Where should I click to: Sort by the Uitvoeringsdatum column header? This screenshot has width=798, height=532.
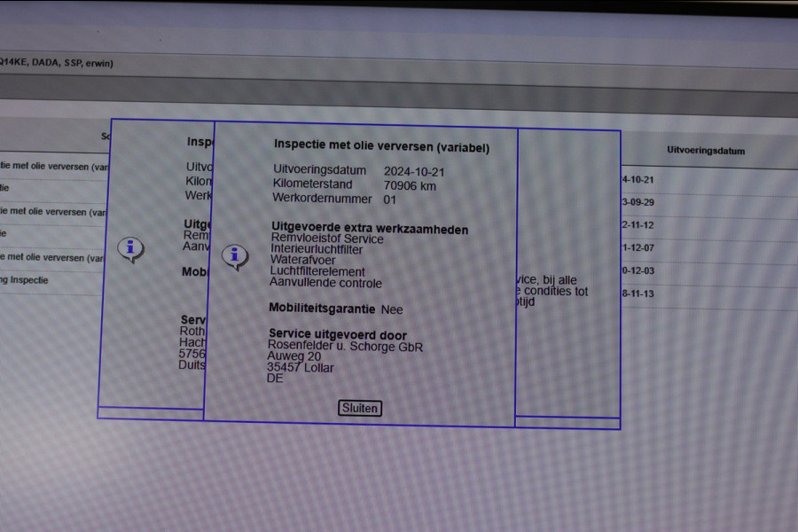pyautogui.click(x=706, y=151)
